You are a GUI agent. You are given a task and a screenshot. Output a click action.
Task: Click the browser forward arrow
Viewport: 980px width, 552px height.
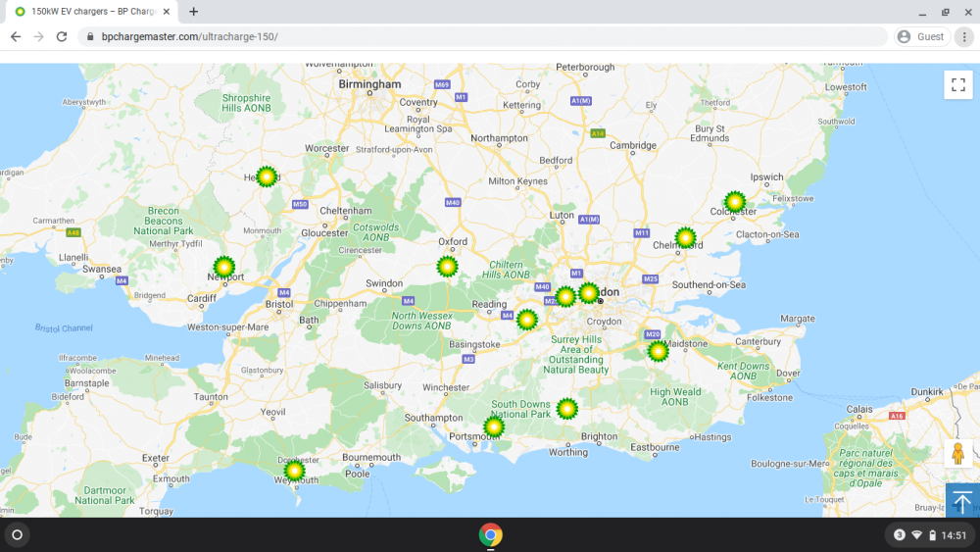[x=39, y=37]
